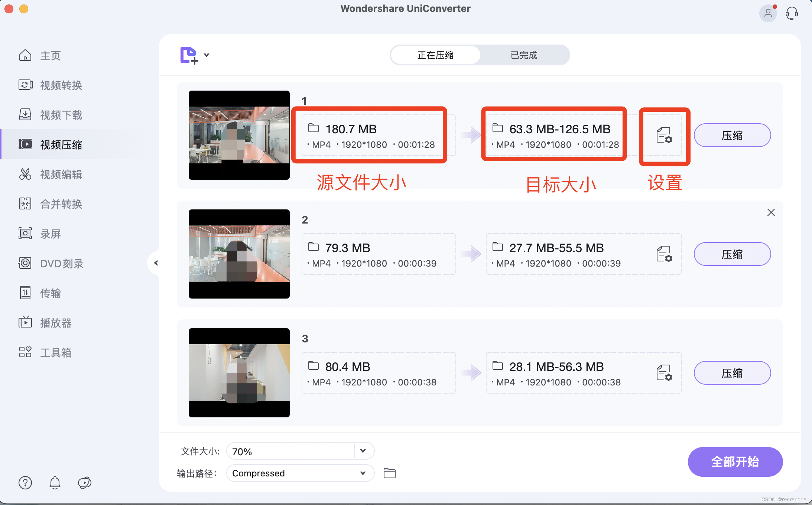The height and width of the screenshot is (505, 812).
Task: Click the customer support headset icon
Action: tap(792, 14)
